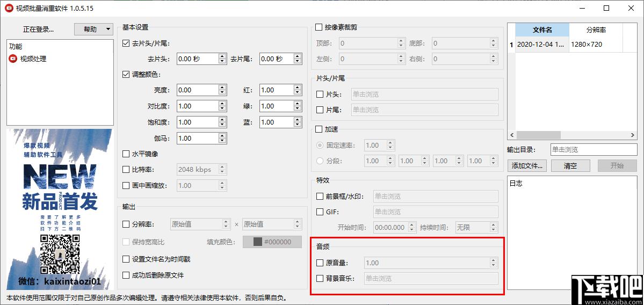Click the file list left scroll arrow
Screen dimensions: 644x305
[512, 135]
